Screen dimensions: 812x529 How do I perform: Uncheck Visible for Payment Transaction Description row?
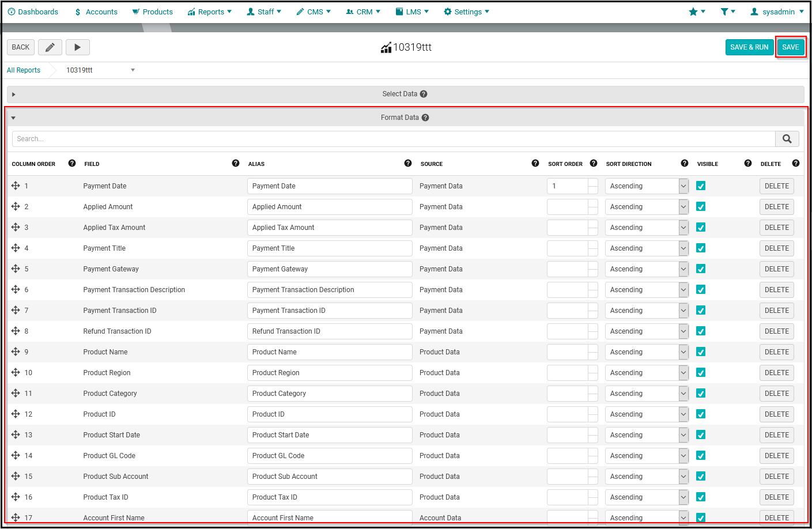click(x=701, y=289)
